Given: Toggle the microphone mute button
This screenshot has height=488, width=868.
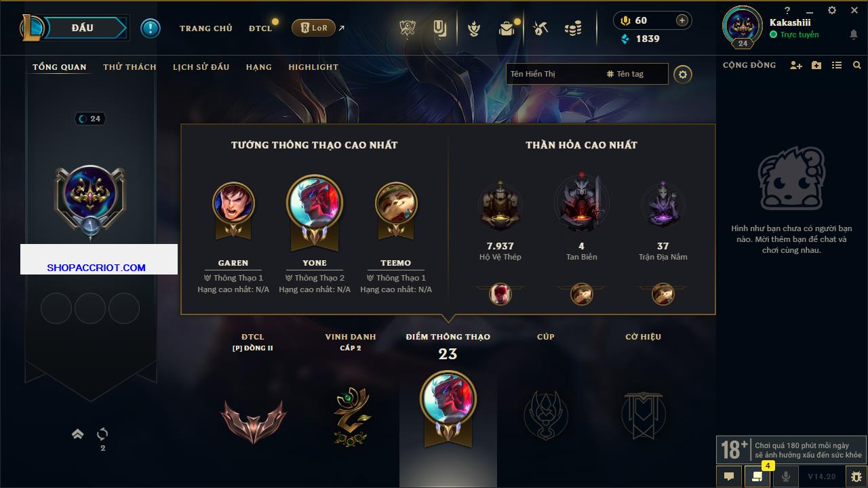Looking at the screenshot, I should coord(786,476).
